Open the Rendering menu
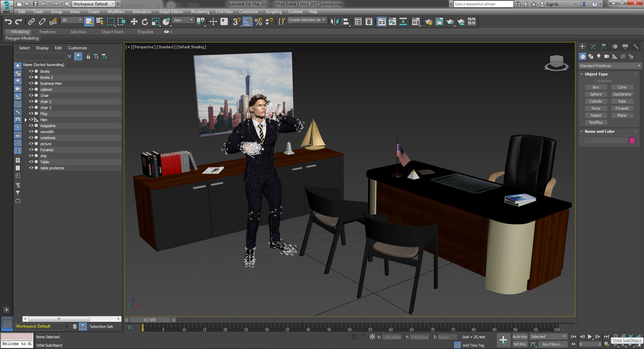This screenshot has height=349, width=644. pos(200,12)
